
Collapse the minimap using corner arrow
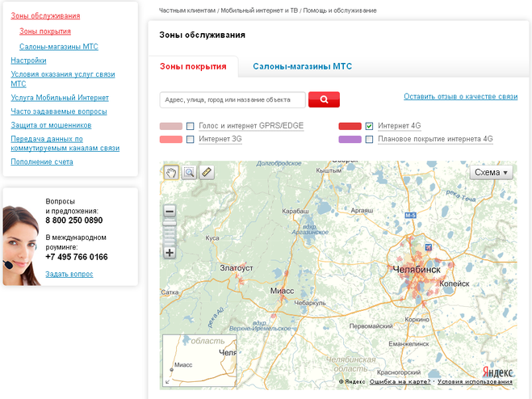(168, 381)
